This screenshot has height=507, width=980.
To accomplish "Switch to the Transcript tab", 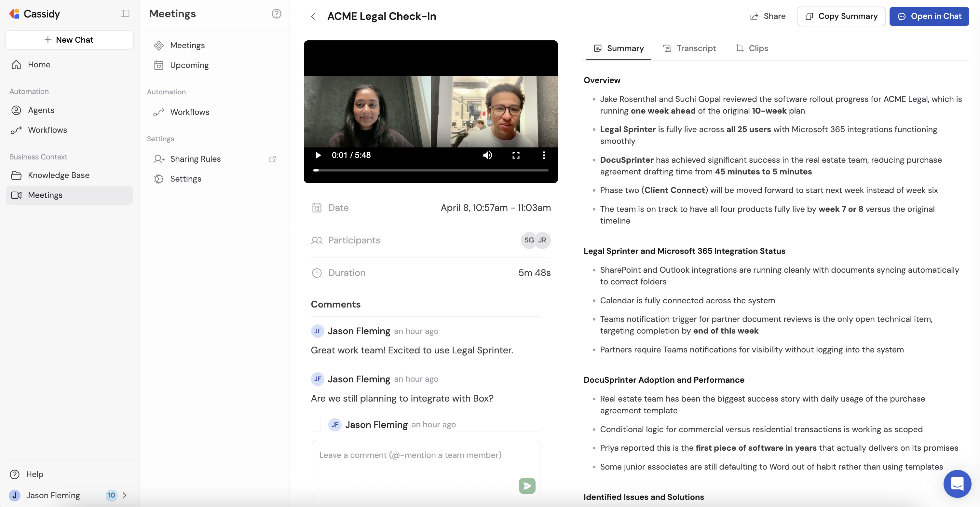I will [690, 48].
